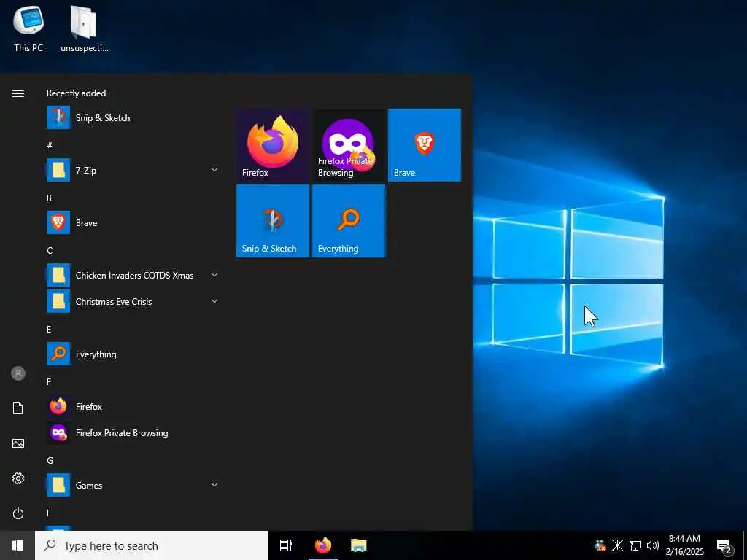This screenshot has width=747, height=560.
Task: Click the letter B group header
Action: (49, 198)
